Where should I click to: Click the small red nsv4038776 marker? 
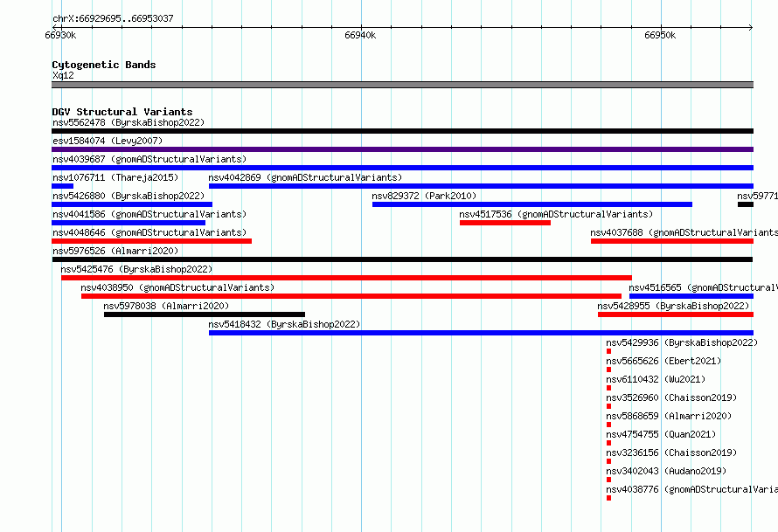coord(608,498)
